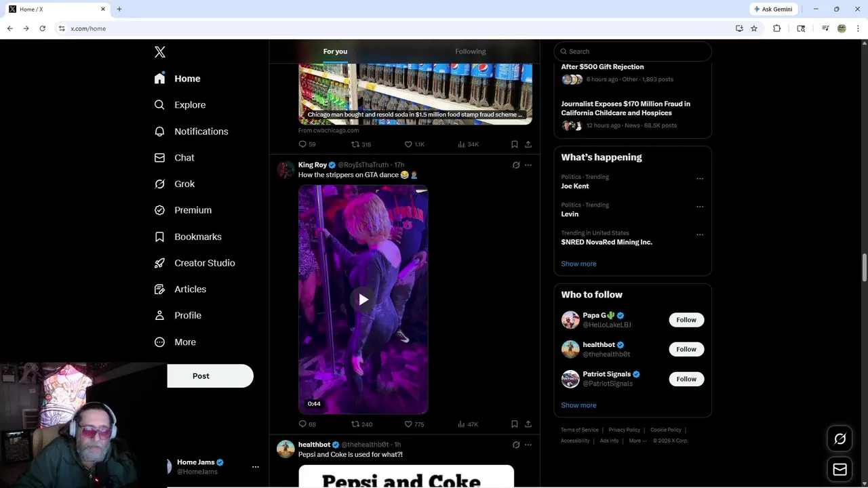This screenshot has width=868, height=488.
Task: Go back in browser
Action: click(9, 28)
